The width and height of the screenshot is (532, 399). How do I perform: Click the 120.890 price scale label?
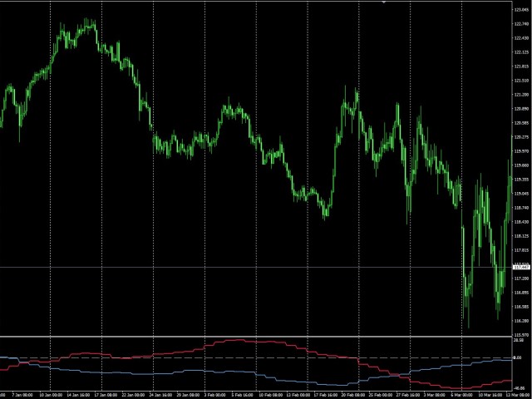pyautogui.click(x=523, y=109)
